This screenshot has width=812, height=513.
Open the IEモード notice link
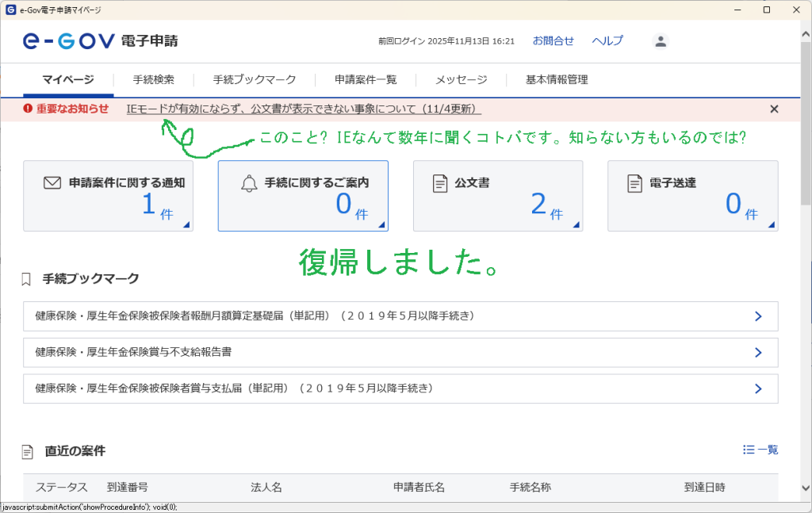[304, 109]
